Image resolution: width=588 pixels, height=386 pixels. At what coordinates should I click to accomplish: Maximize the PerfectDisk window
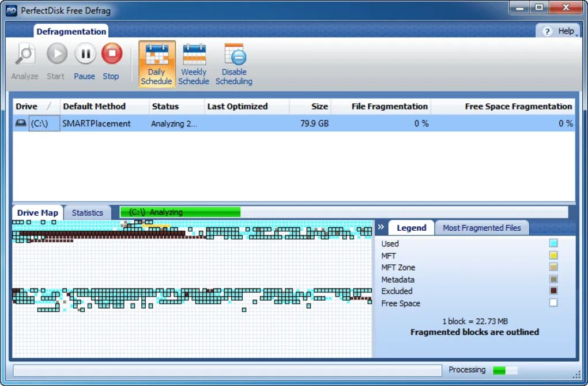(539, 8)
